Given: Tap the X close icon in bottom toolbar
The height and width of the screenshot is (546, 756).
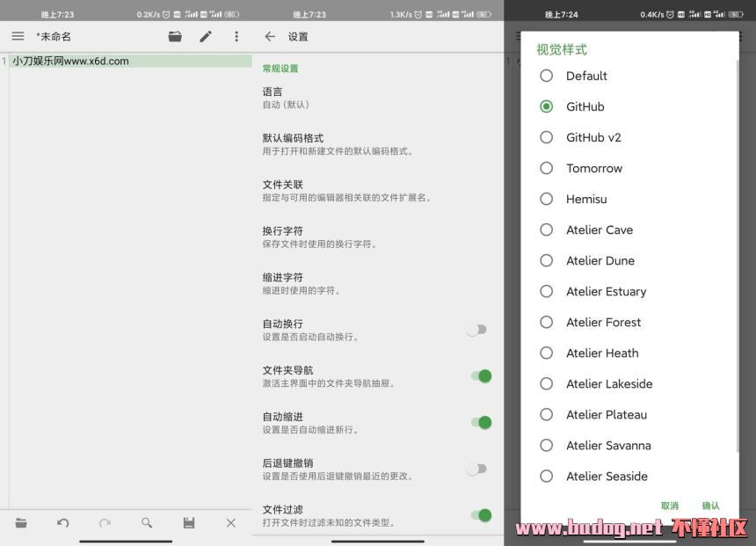Looking at the screenshot, I should click(230, 522).
